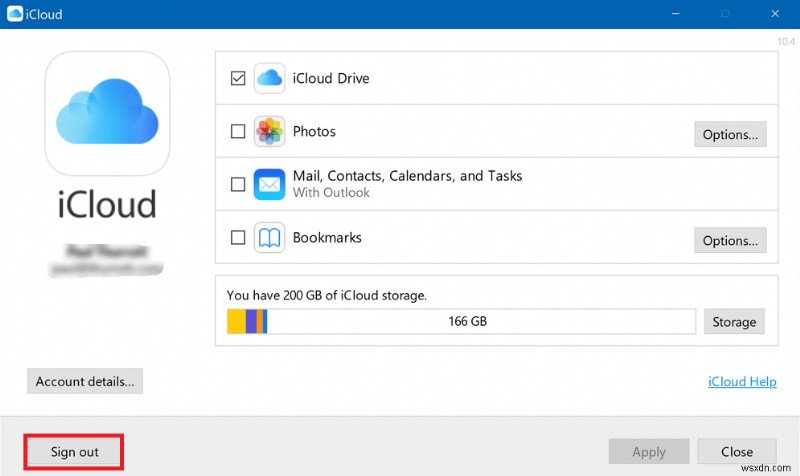The image size is (800, 476).
Task: Click the Apply button
Action: coord(649,452)
